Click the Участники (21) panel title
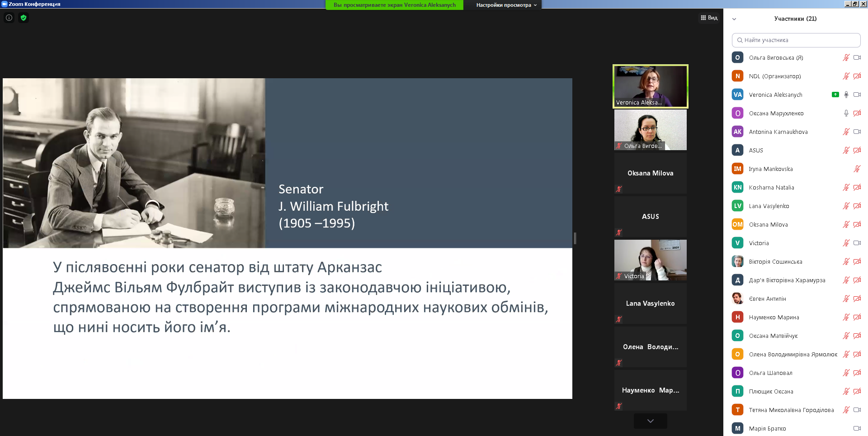The image size is (868, 436). 795,19
